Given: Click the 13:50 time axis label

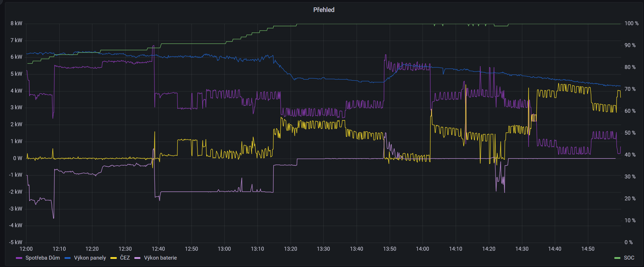Looking at the screenshot, I should pyautogui.click(x=390, y=249).
